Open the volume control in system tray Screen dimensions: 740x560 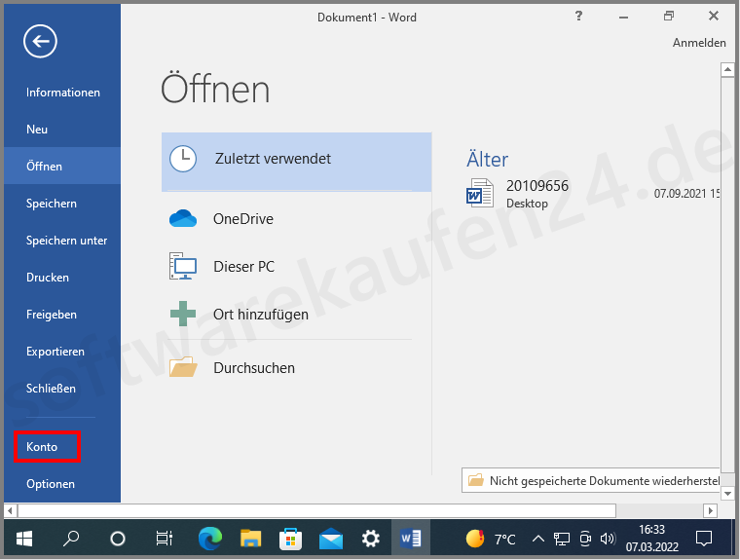609,538
